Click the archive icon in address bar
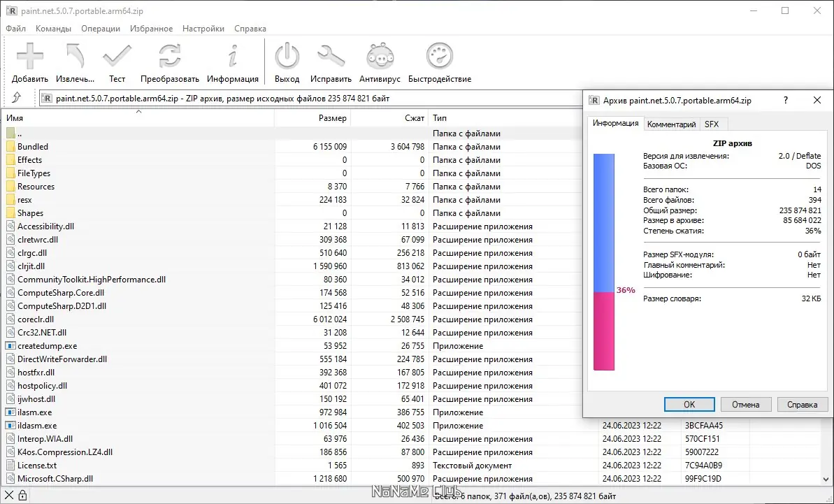834x504 pixels. point(47,99)
